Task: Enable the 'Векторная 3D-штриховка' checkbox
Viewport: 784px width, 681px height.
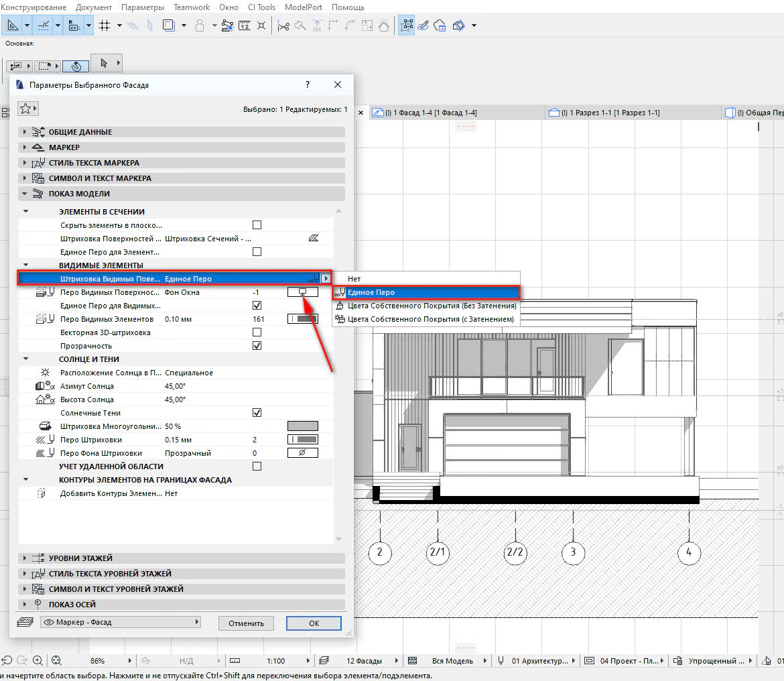Action: [257, 332]
